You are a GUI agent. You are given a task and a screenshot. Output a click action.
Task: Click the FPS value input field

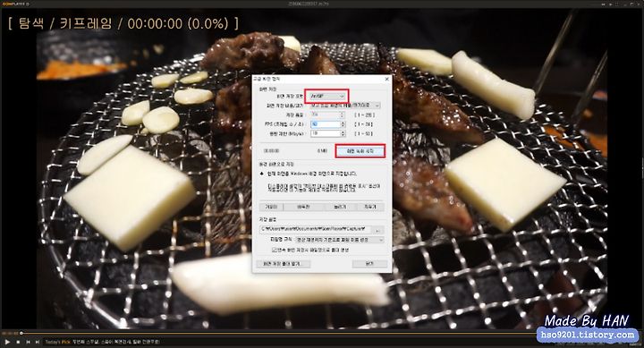(326, 124)
